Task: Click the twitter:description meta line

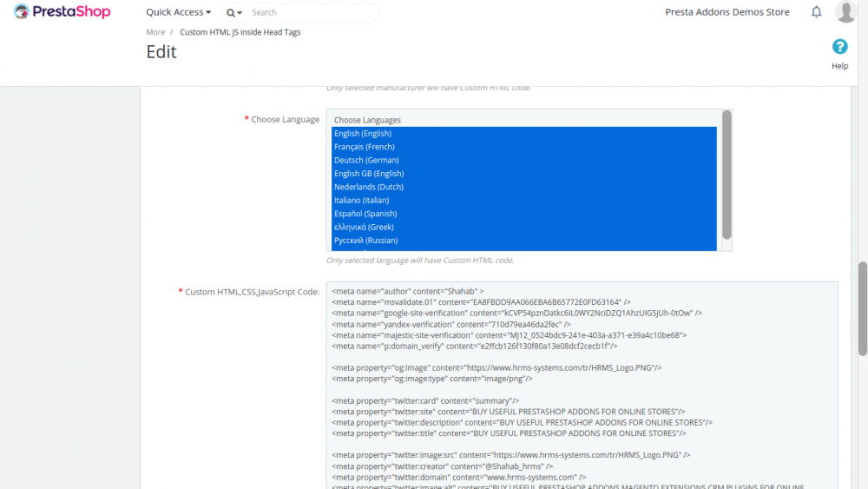Action: coord(522,422)
